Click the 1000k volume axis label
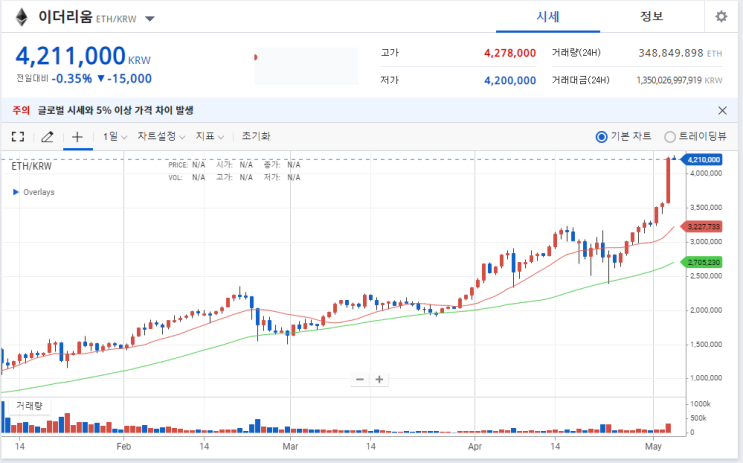 pos(700,404)
